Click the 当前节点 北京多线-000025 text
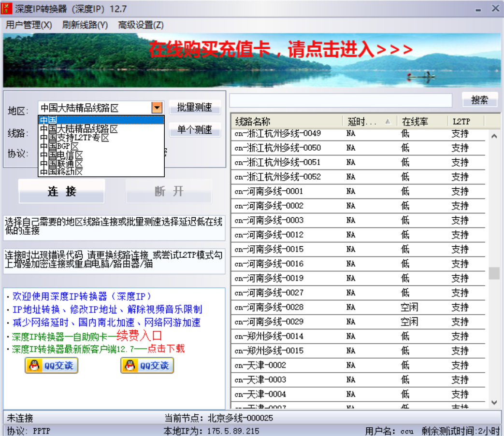Viewport: 504px width, 436px height. pyautogui.click(x=218, y=418)
